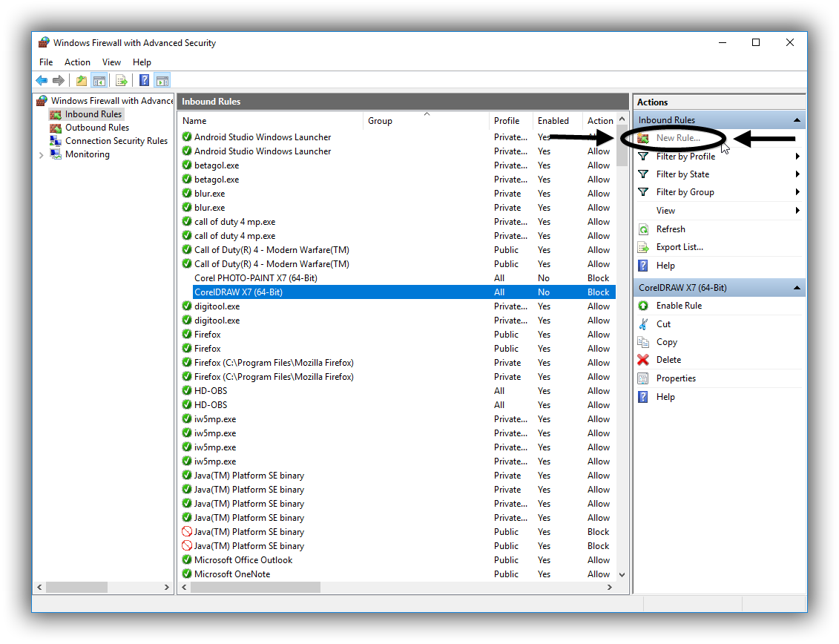Select the Windows Firewall root tree node

pyautogui.click(x=112, y=101)
